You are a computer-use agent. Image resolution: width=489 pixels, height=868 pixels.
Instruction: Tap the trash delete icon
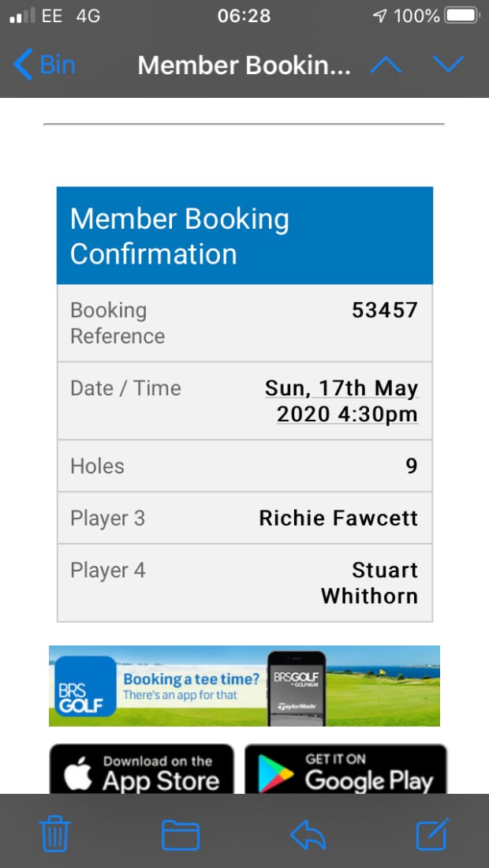(54, 834)
